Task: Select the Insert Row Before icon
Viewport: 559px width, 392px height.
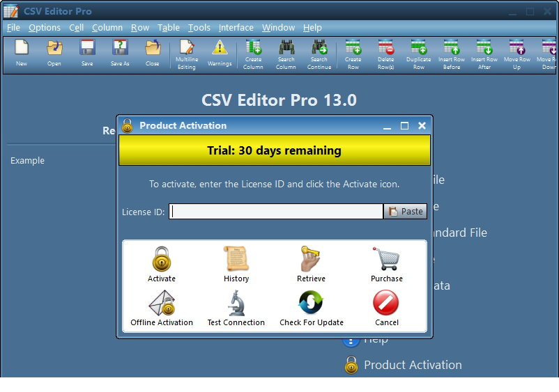Action: coord(452,54)
